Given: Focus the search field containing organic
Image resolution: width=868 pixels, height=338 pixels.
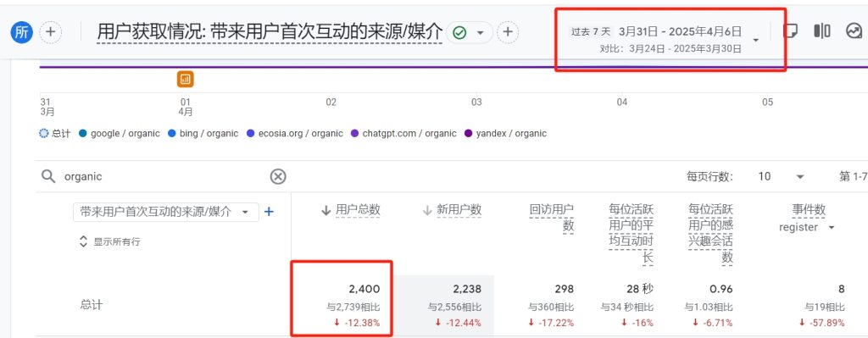Looking at the screenshot, I should pos(164,176).
